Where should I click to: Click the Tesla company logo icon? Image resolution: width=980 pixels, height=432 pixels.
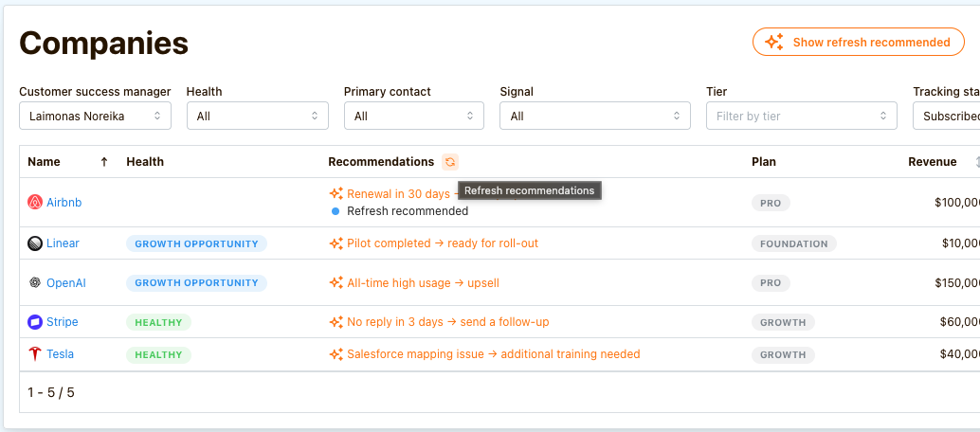click(35, 354)
